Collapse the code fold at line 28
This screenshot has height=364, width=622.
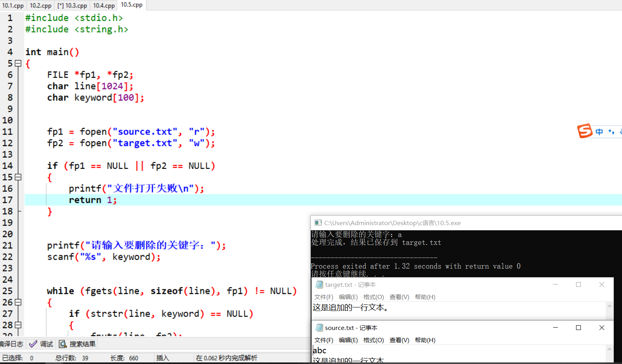click(18, 325)
